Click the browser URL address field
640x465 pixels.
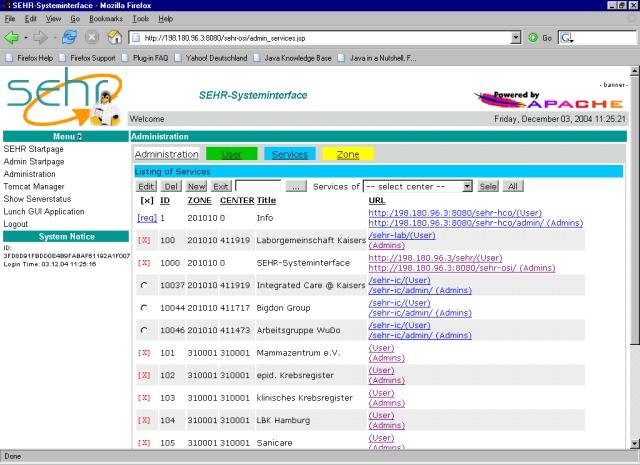325,38
